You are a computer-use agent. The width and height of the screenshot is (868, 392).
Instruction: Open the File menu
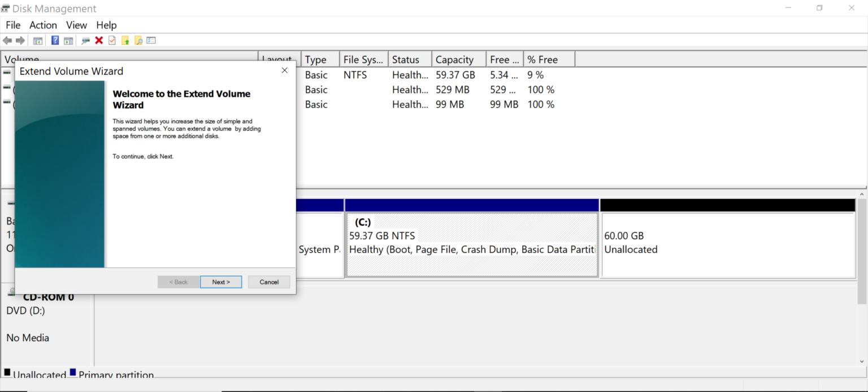[x=12, y=25]
